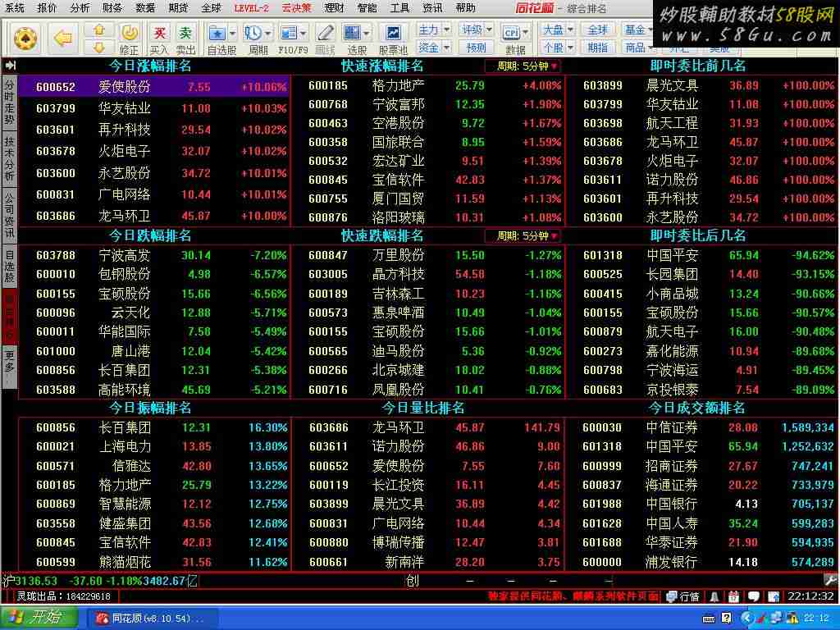The height and width of the screenshot is (630, 840).
Task: Go back with the yellow left arrow
Action: pyautogui.click(x=63, y=38)
